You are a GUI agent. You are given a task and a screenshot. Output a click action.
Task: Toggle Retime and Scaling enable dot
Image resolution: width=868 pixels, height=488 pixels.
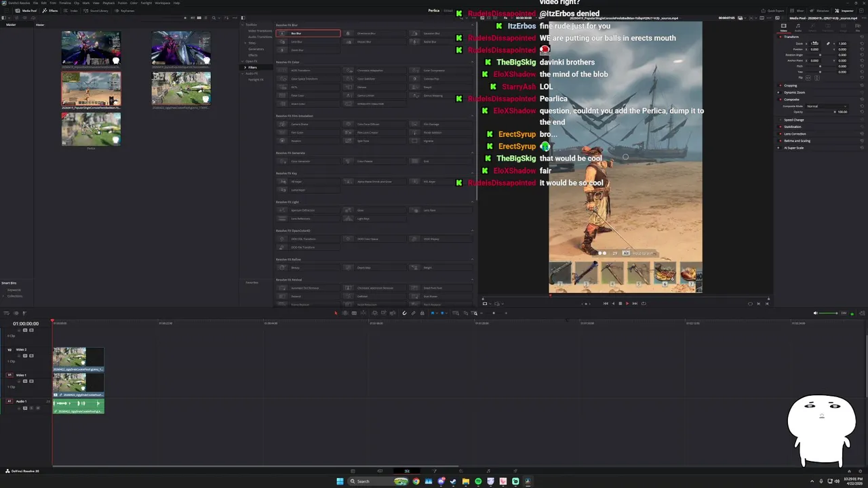[x=781, y=141]
